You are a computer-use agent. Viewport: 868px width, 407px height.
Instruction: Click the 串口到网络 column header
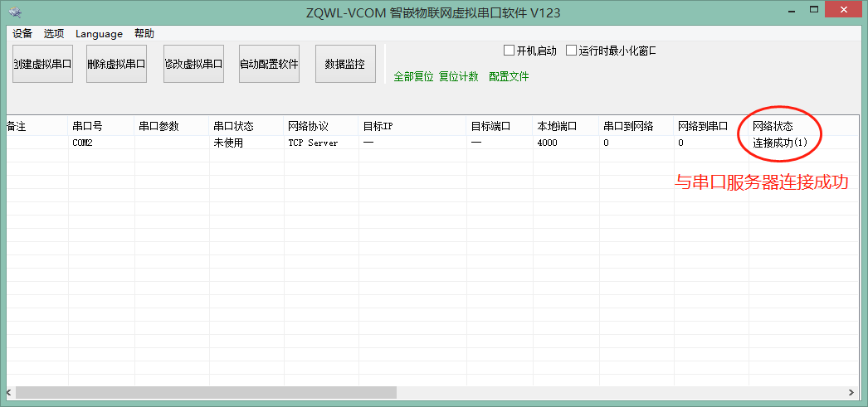coord(636,127)
